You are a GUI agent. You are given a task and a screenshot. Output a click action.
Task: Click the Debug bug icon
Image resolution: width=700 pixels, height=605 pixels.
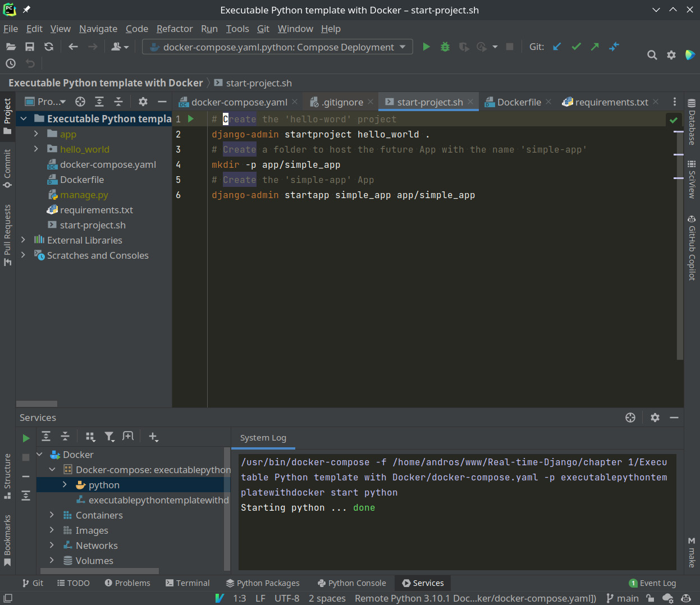tap(445, 47)
